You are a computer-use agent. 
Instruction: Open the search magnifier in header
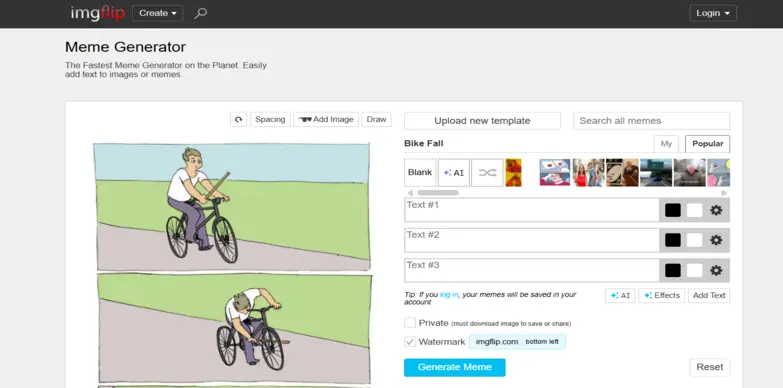[200, 13]
